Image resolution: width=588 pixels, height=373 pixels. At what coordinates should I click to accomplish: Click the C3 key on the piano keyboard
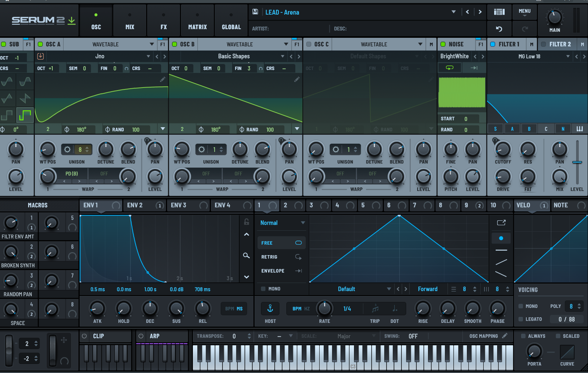point(353,358)
